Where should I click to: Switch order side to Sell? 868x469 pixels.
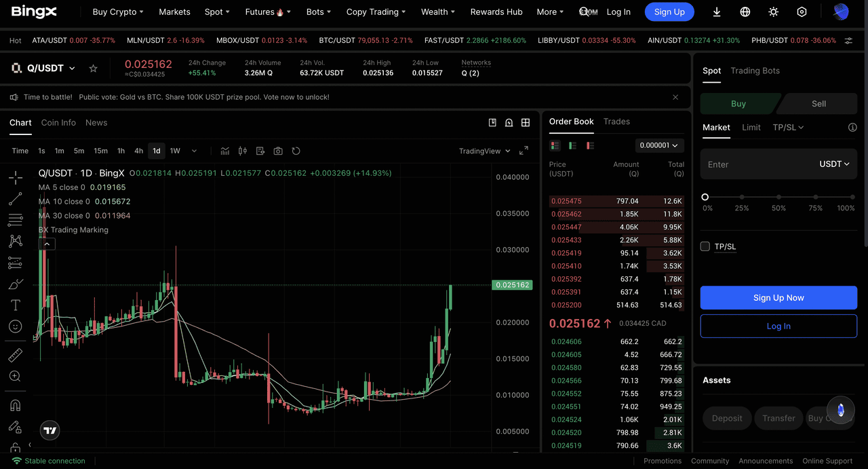(x=818, y=104)
